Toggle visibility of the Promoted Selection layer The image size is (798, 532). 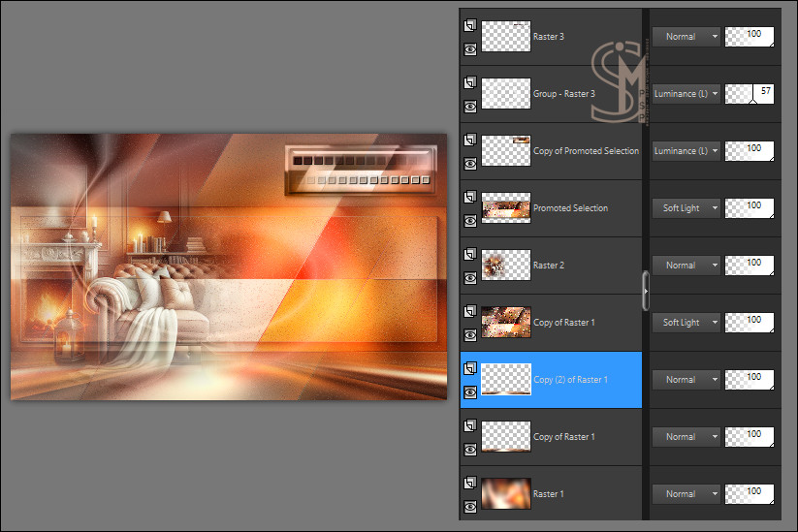click(469, 220)
